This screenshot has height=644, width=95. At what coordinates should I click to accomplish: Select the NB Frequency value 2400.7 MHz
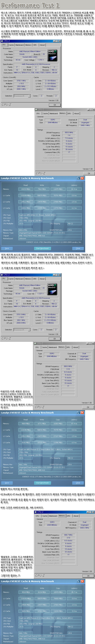click(84, 359)
